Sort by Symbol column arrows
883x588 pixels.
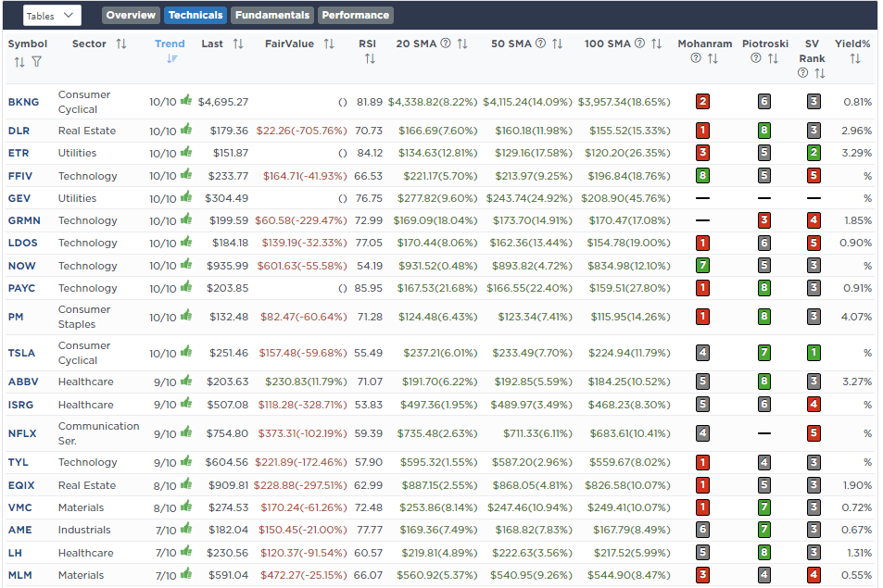click(19, 62)
